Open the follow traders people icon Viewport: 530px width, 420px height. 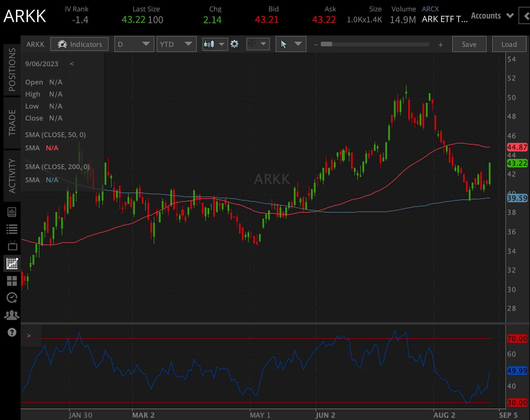point(12,315)
